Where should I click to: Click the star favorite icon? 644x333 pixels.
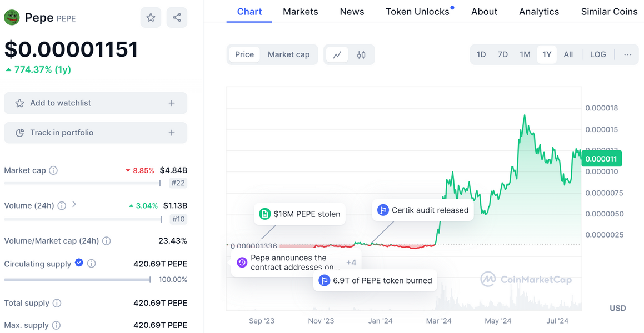(x=151, y=18)
